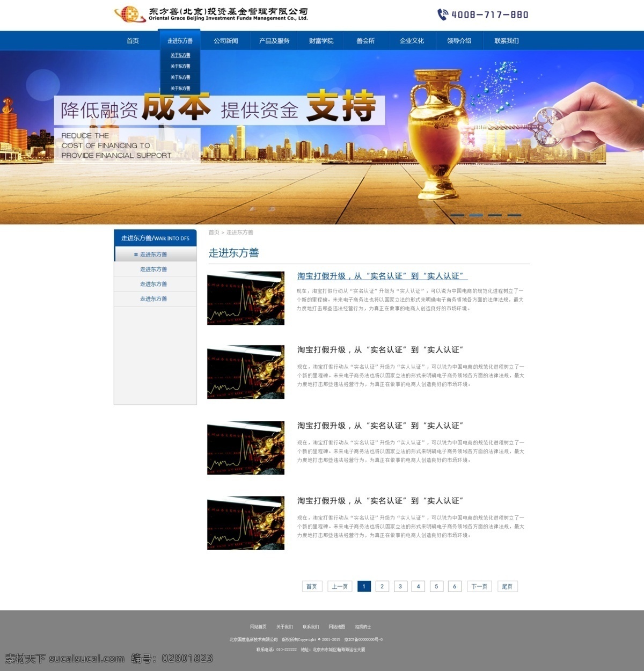Go to 下一页 in pagination
644x671 pixels.
point(479,586)
